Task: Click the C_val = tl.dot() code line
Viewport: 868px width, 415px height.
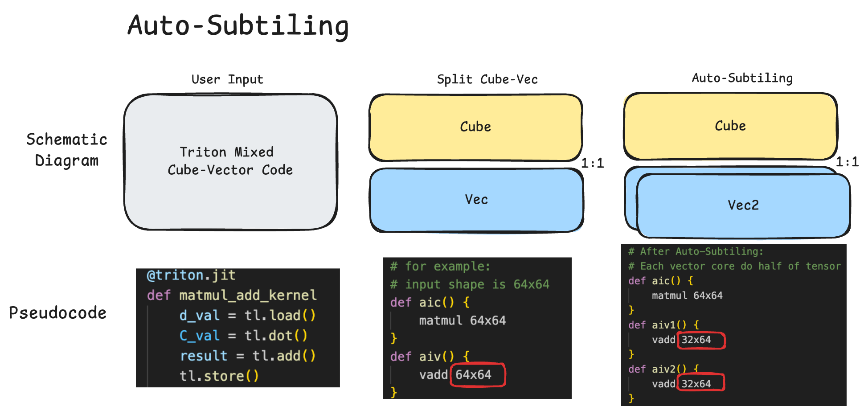Action: (x=243, y=336)
